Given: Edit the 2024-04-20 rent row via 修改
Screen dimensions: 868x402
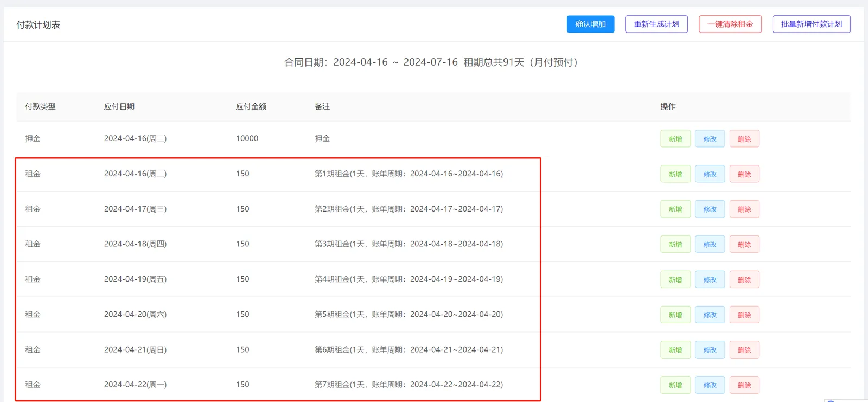Looking at the screenshot, I should tap(710, 315).
